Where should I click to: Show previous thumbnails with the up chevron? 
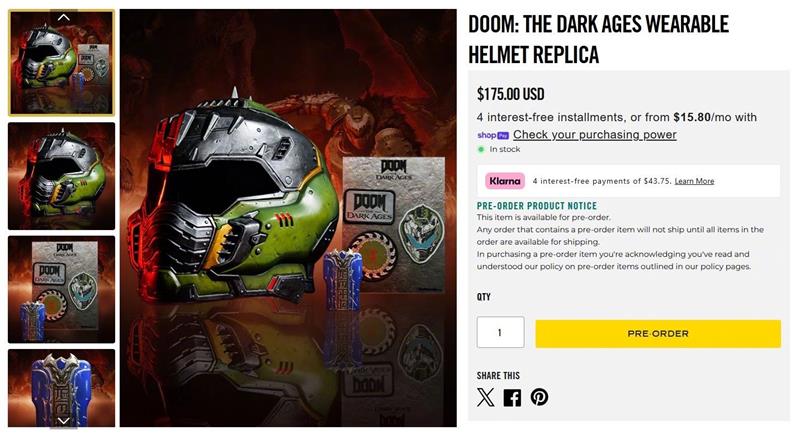click(x=63, y=17)
